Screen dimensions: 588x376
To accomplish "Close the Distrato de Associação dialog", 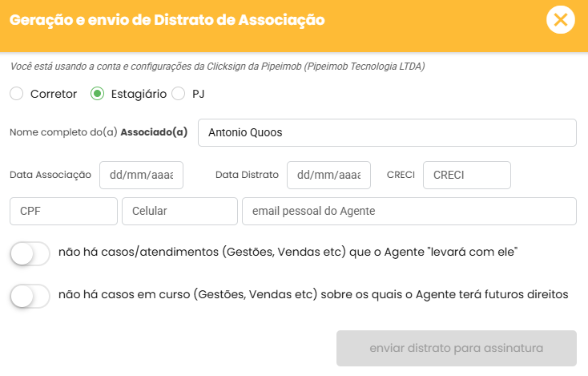I will click(561, 20).
